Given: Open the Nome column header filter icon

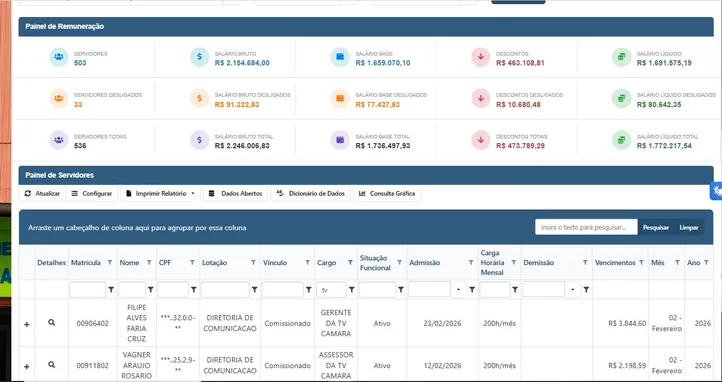Looking at the screenshot, I should (149, 262).
